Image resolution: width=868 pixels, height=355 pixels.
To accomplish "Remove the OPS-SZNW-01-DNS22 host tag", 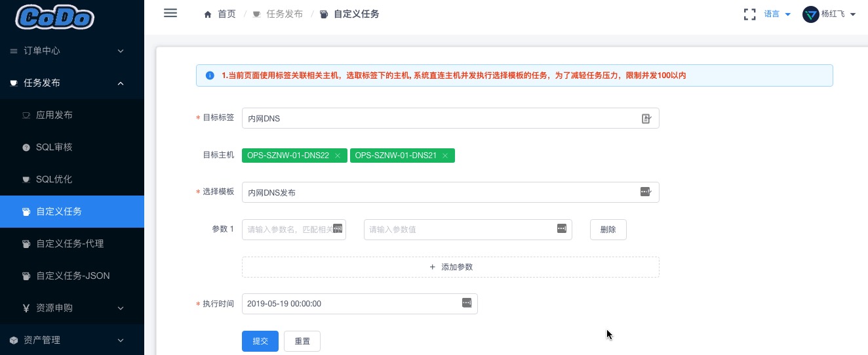I will tap(337, 156).
